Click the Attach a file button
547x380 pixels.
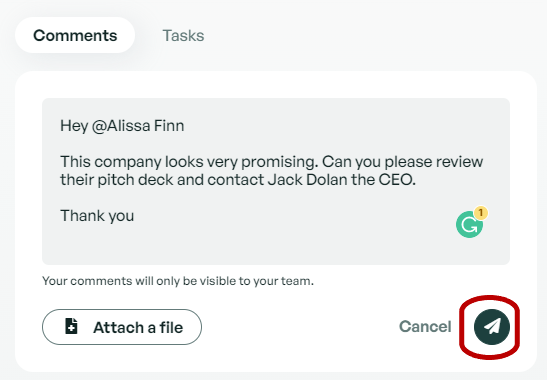[x=122, y=327]
